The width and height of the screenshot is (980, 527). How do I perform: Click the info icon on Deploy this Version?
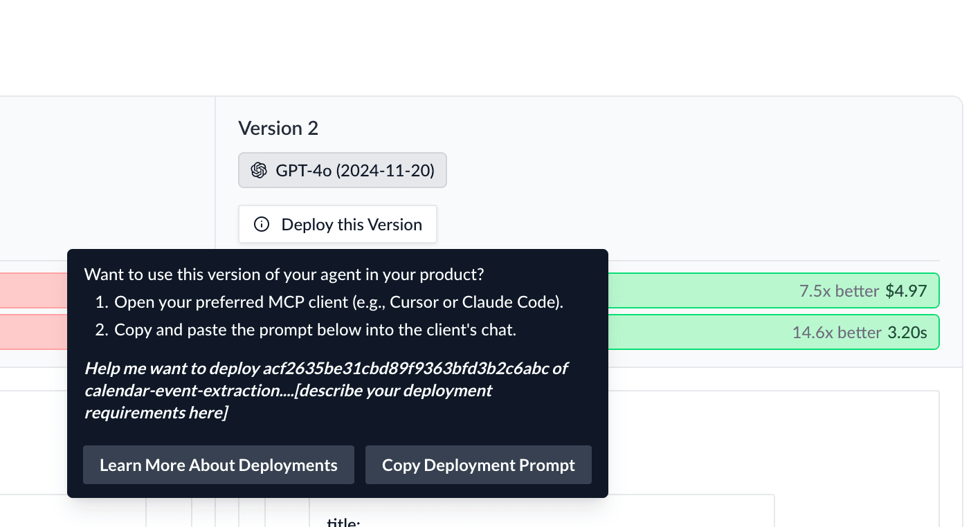tap(261, 224)
